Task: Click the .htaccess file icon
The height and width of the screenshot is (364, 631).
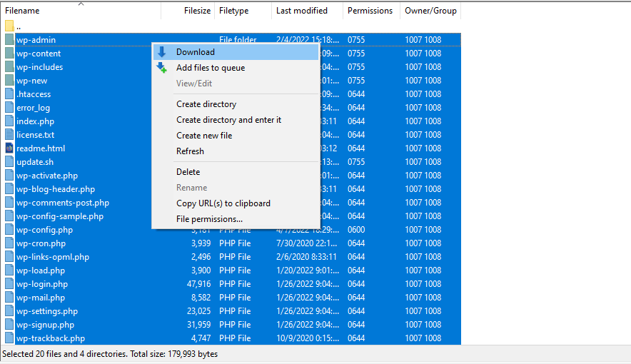Action: click(10, 94)
